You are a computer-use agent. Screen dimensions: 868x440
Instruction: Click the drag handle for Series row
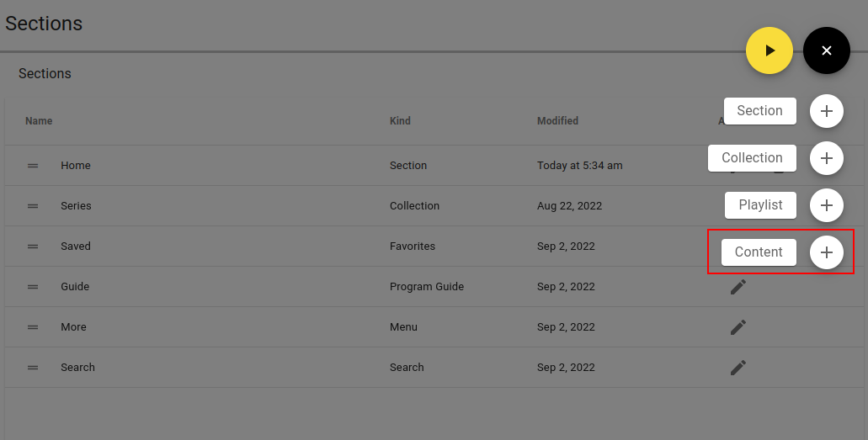33,206
